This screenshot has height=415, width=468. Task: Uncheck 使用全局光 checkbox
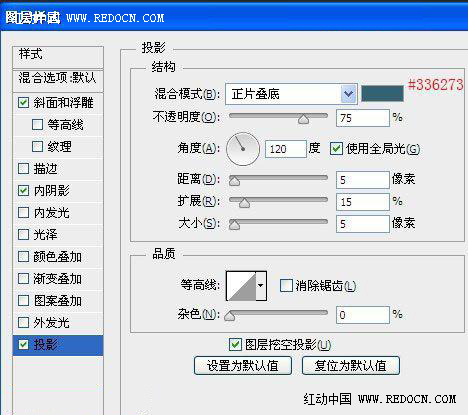point(336,149)
